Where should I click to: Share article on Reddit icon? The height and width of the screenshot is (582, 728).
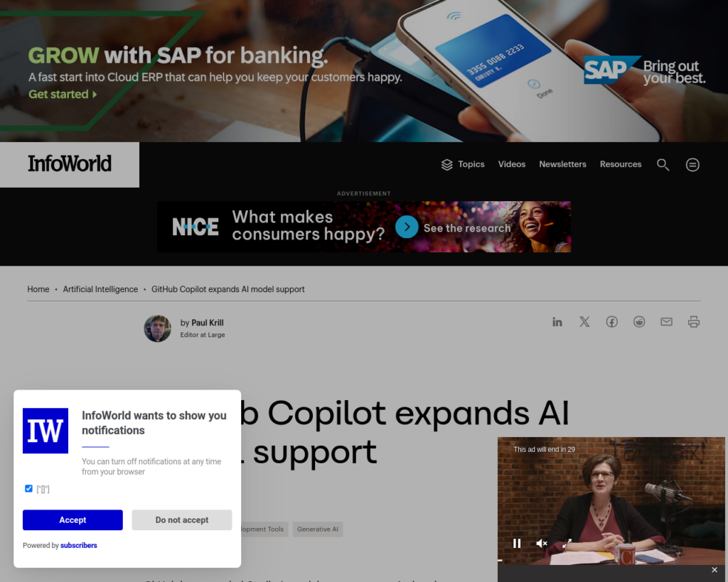tap(639, 322)
